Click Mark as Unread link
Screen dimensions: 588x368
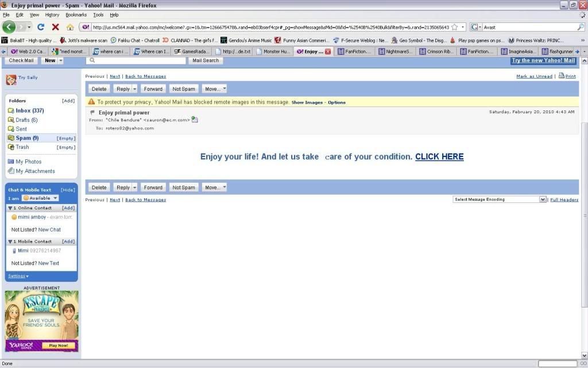coord(534,76)
